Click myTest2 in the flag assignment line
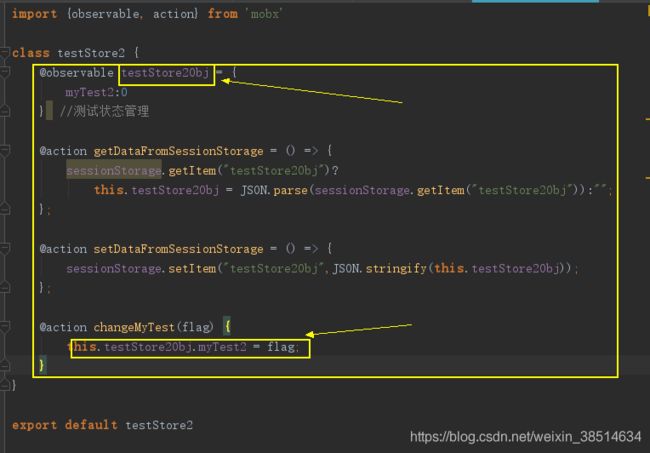Image resolution: width=650 pixels, height=453 pixels. 222,346
